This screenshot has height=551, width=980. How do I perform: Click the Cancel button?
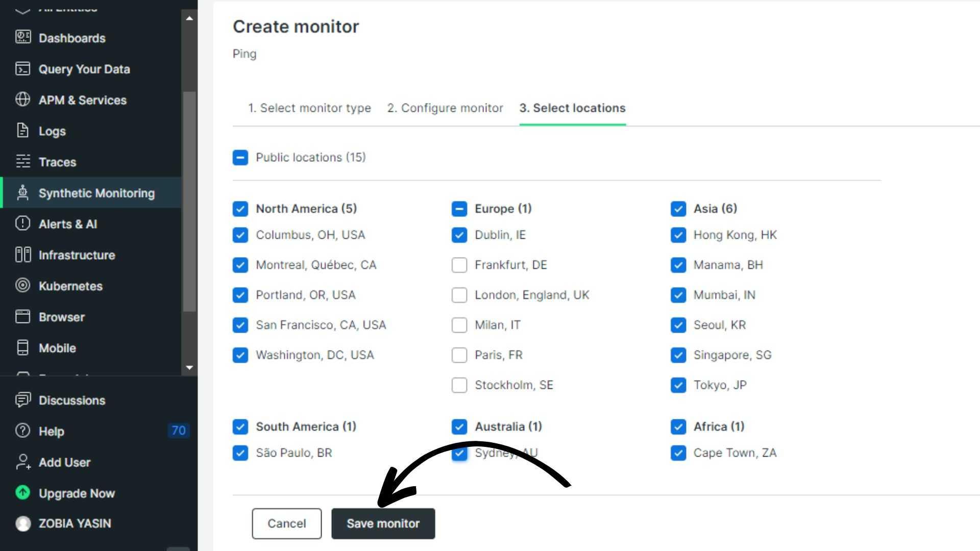point(286,523)
